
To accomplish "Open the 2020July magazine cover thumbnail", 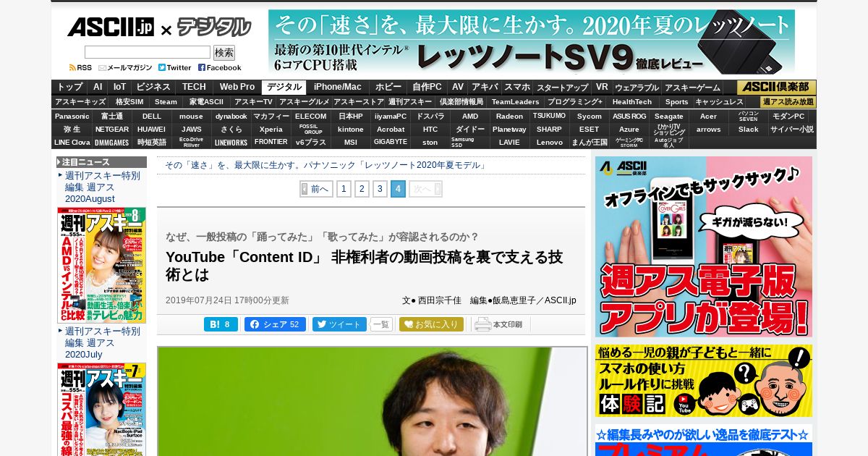I will coord(101,409).
